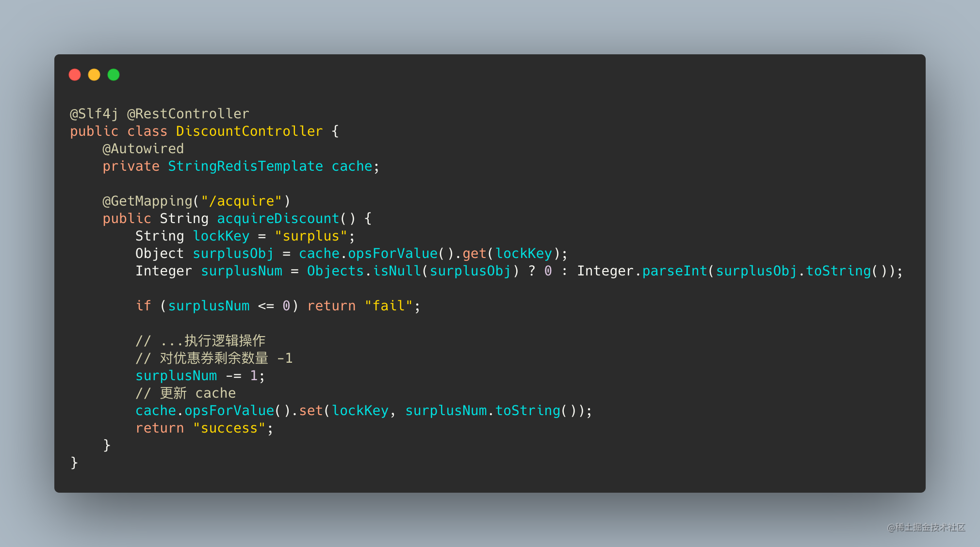The image size is (980, 547).
Task: Click the red close dot
Action: 75,75
